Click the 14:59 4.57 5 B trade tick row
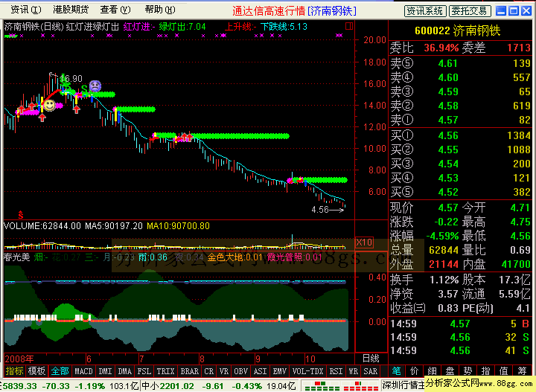The image size is (536, 392). point(461,324)
